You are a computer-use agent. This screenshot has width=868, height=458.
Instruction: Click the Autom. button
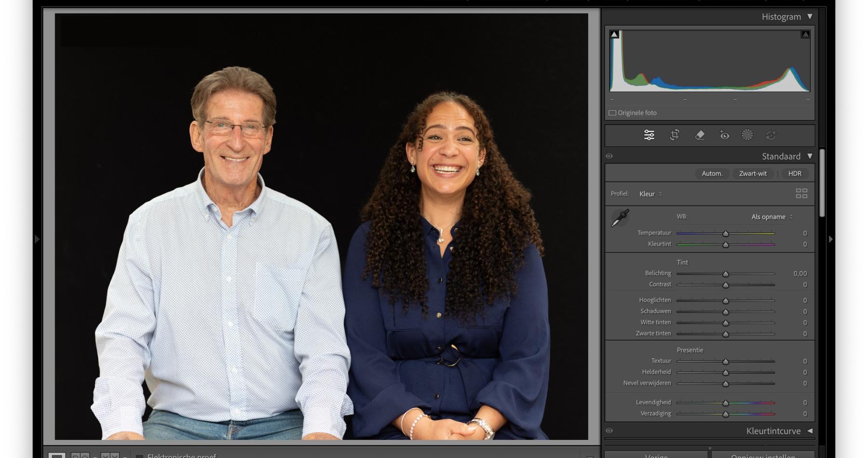click(x=712, y=174)
